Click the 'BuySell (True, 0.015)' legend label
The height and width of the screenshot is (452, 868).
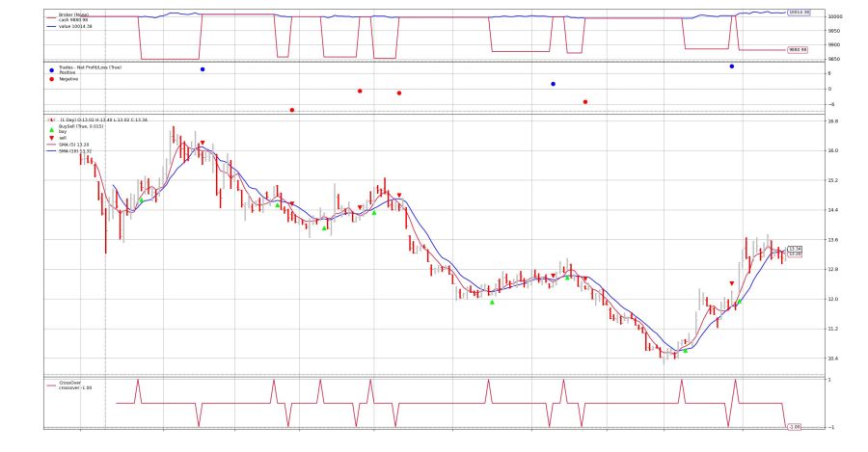click(81, 126)
